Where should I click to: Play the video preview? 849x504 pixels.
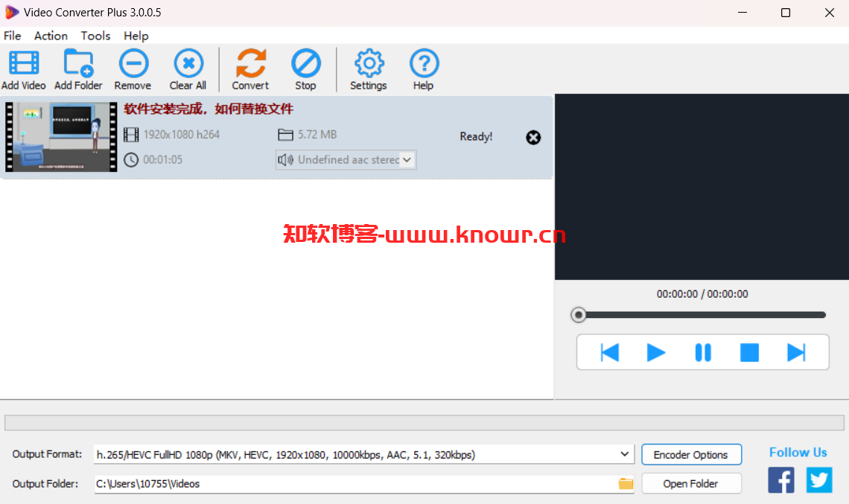656,352
